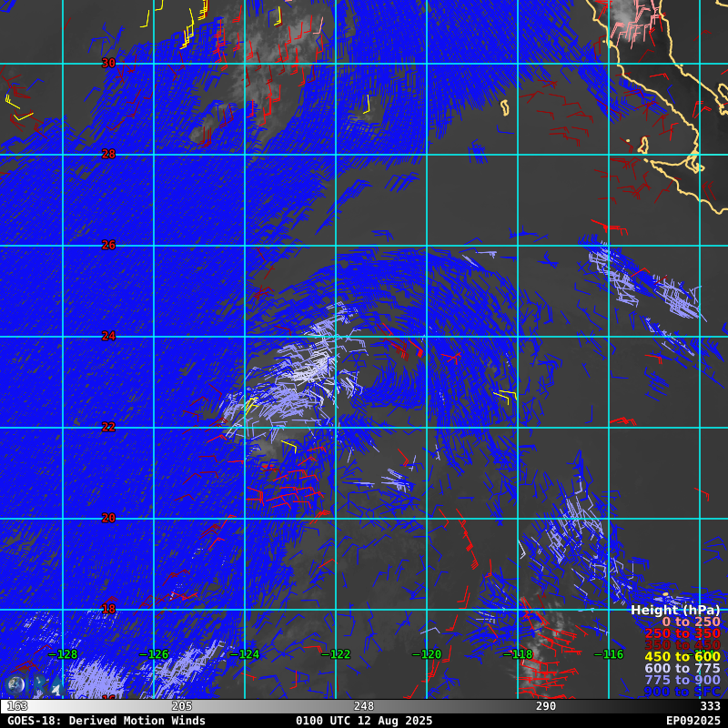Select the '450 to 600' yellow legend entry
Viewport: 728px width, 728px height.
(682, 657)
